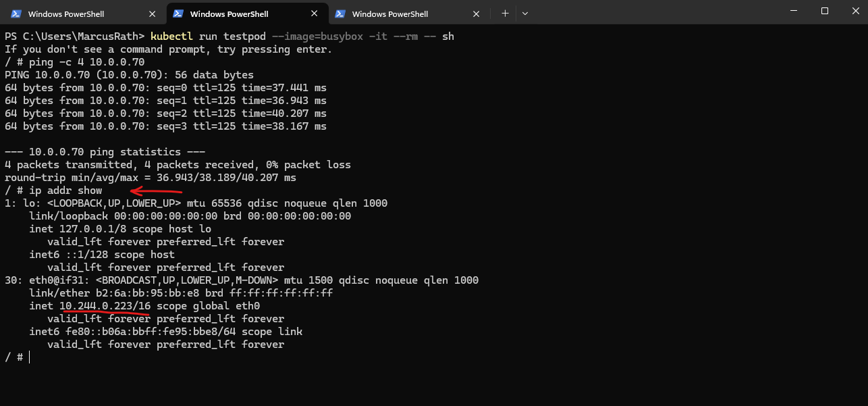Viewport: 868px width, 406px height.
Task: Minimize the Windows Terminal window
Action: coord(794,11)
